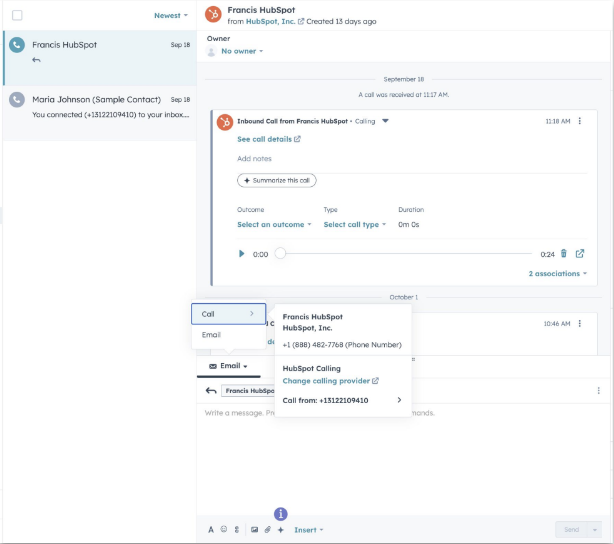This screenshot has height=544, width=614.
Task: Click the external link icon after HubSpot, Inc.
Action: click(301, 22)
